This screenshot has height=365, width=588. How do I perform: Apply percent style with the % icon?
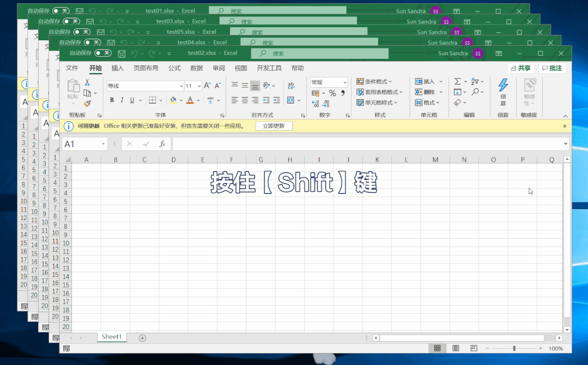[x=332, y=93]
